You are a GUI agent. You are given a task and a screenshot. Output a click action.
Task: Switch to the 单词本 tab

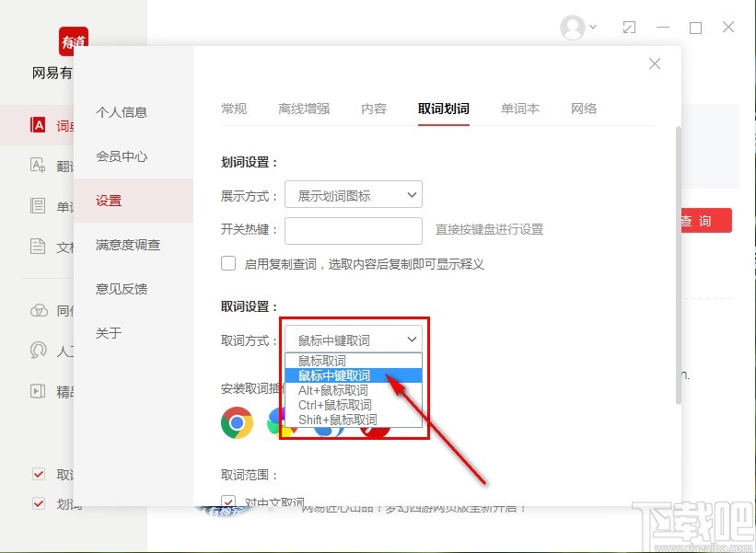coord(519,109)
